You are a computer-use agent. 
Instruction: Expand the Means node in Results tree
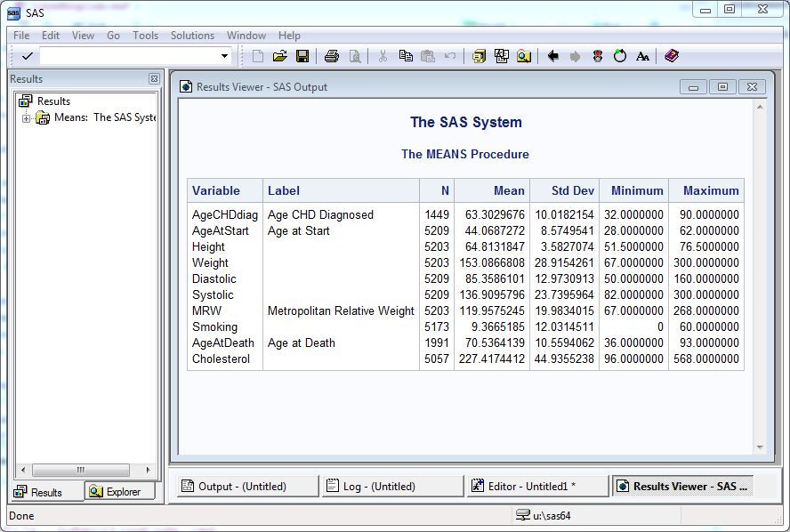pyautogui.click(x=28, y=117)
